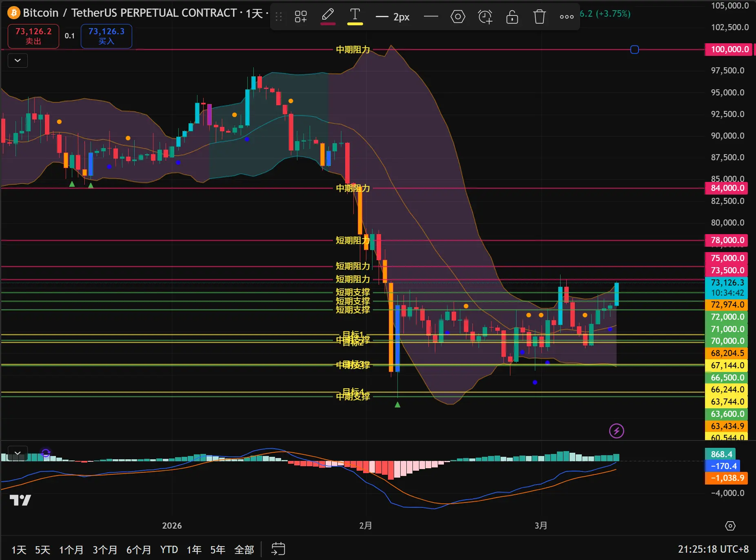The width and height of the screenshot is (756, 560).
Task: Click the 中期阻力 label on the 84,000 line
Action: click(353, 188)
